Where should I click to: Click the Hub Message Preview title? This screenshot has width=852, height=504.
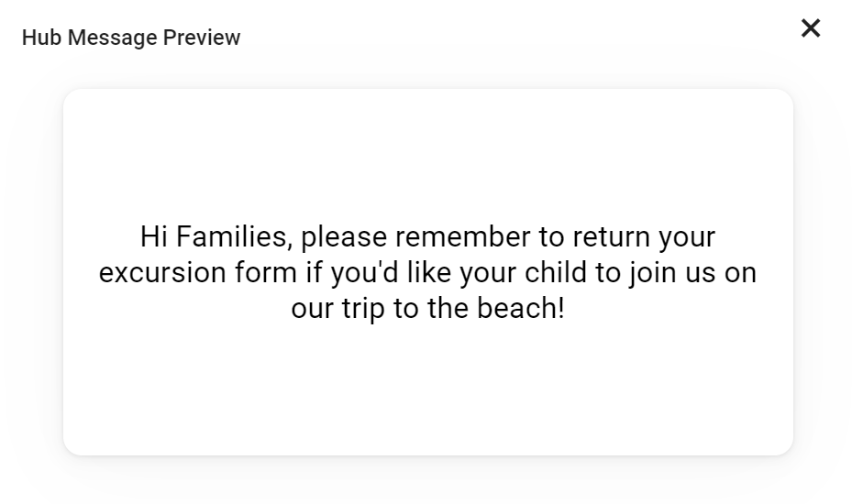131,38
